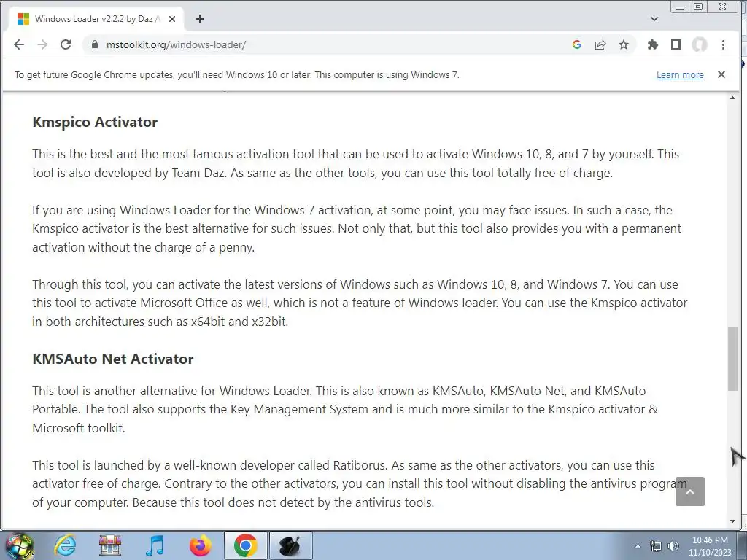Screen dimensions: 747x560
Task: Show hidden system tray icons
Action: point(638,546)
